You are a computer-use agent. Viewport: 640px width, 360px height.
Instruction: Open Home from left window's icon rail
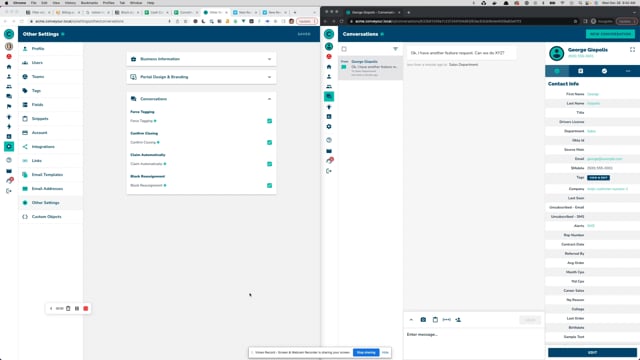9,67
